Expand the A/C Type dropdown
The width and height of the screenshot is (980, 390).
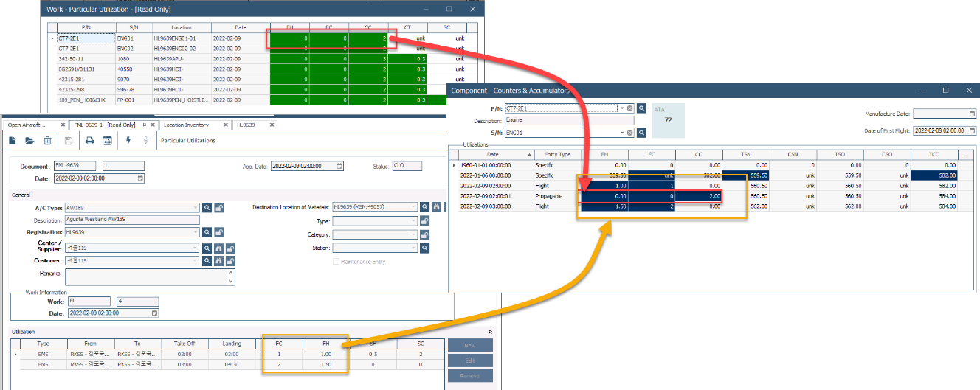pyautogui.click(x=196, y=208)
